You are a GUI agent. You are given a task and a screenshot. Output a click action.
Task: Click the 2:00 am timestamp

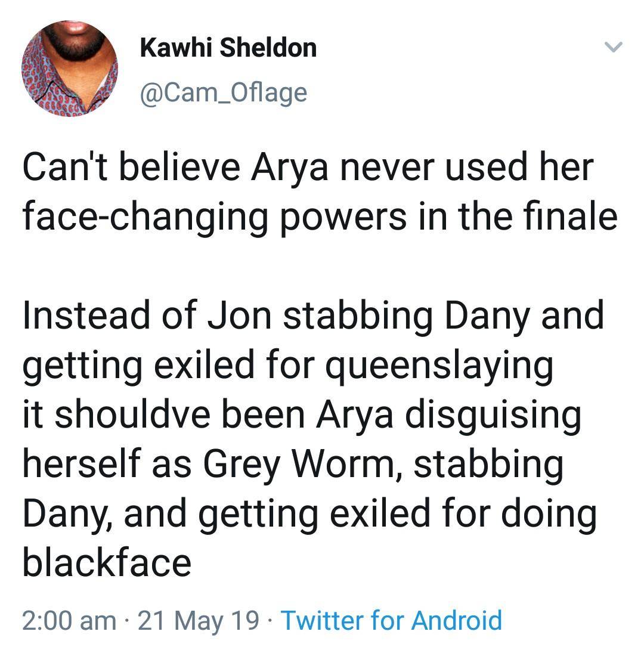click(x=69, y=620)
